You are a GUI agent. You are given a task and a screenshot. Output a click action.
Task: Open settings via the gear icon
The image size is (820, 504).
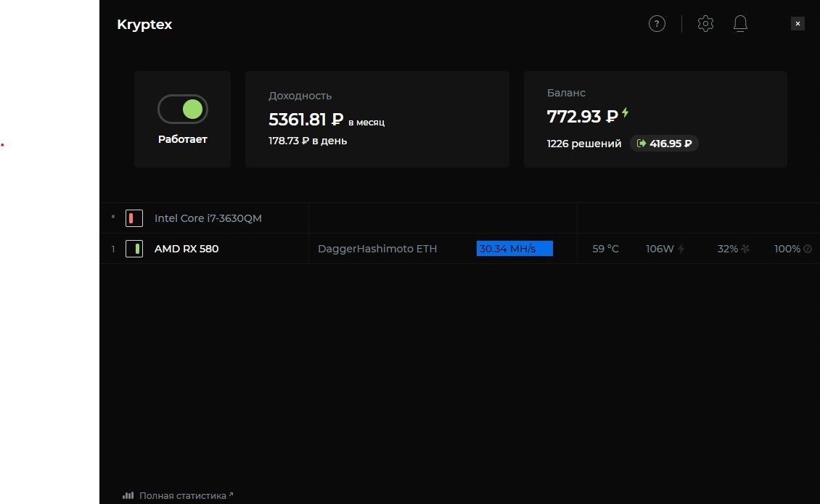[705, 24]
